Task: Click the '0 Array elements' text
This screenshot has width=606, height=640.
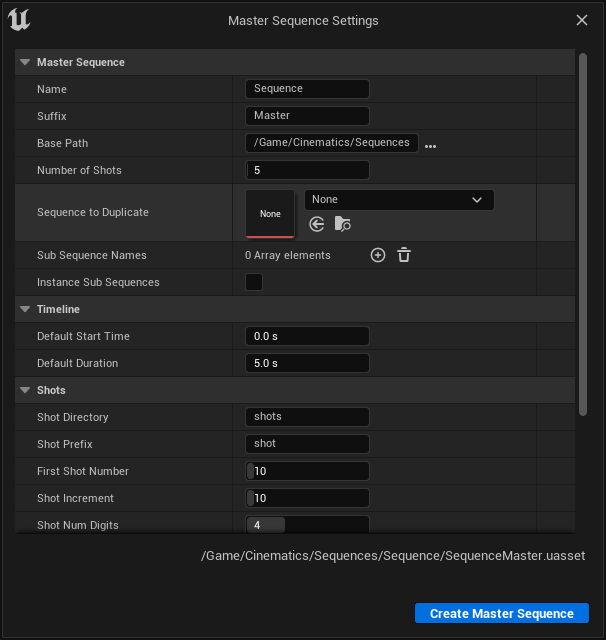Action: 288,255
